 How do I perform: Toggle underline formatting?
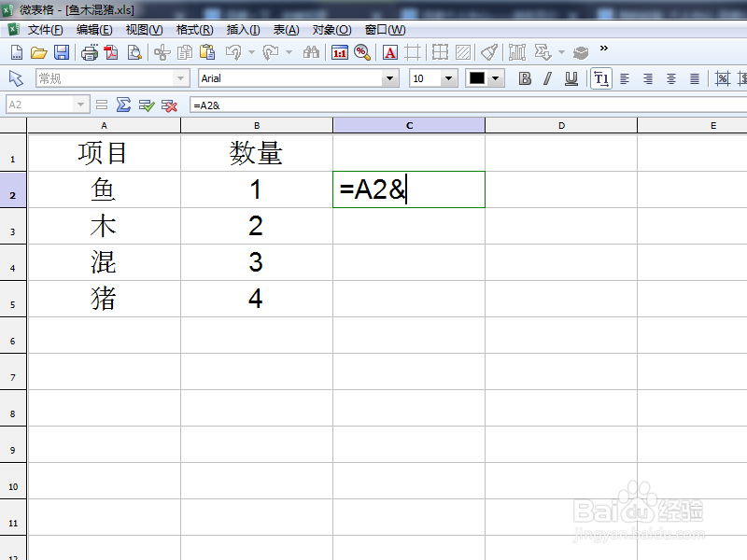tap(571, 78)
